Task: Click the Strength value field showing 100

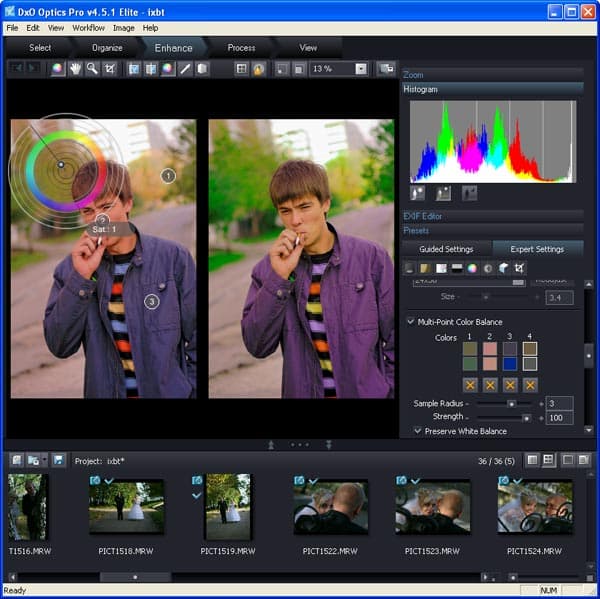Action: tap(559, 418)
